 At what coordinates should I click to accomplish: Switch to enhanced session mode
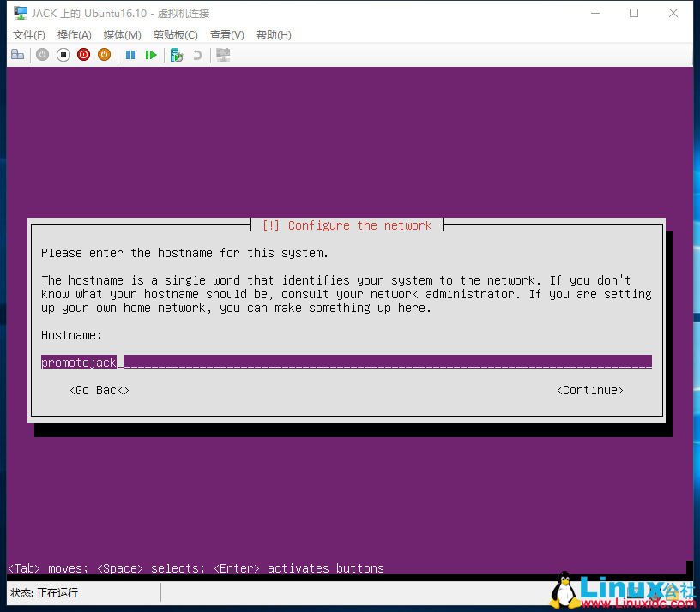click(221, 54)
